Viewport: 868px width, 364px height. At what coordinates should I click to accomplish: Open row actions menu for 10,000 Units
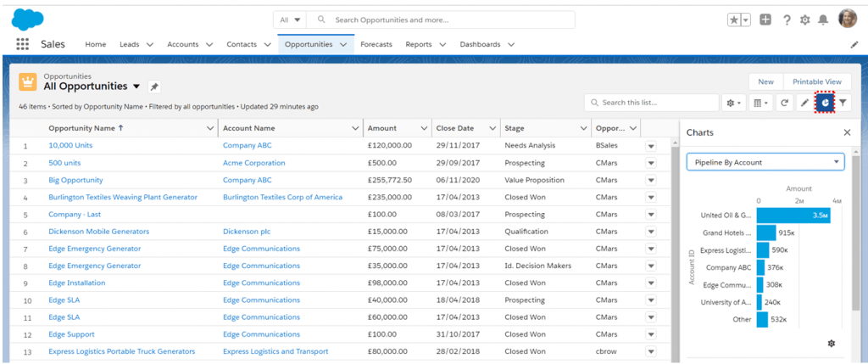[x=650, y=146]
